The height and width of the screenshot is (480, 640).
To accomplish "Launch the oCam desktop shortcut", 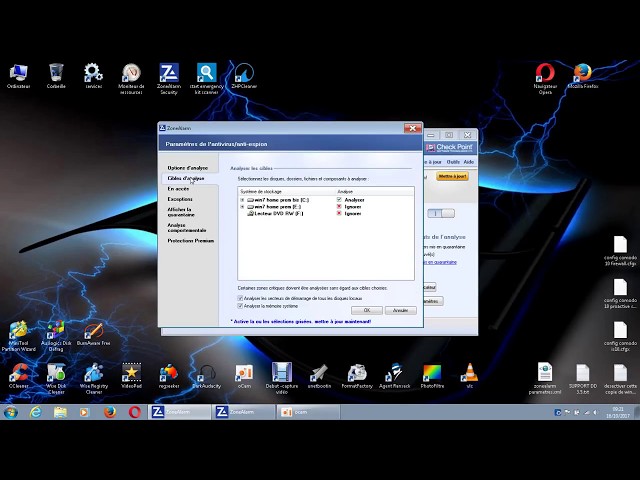I will (244, 376).
